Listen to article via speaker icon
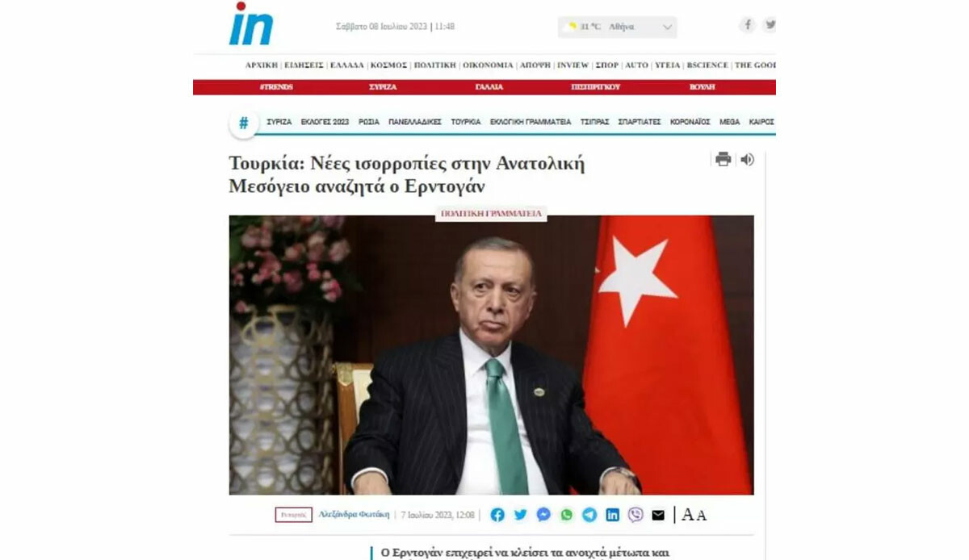Image resolution: width=969 pixels, height=560 pixels. pyautogui.click(x=747, y=159)
